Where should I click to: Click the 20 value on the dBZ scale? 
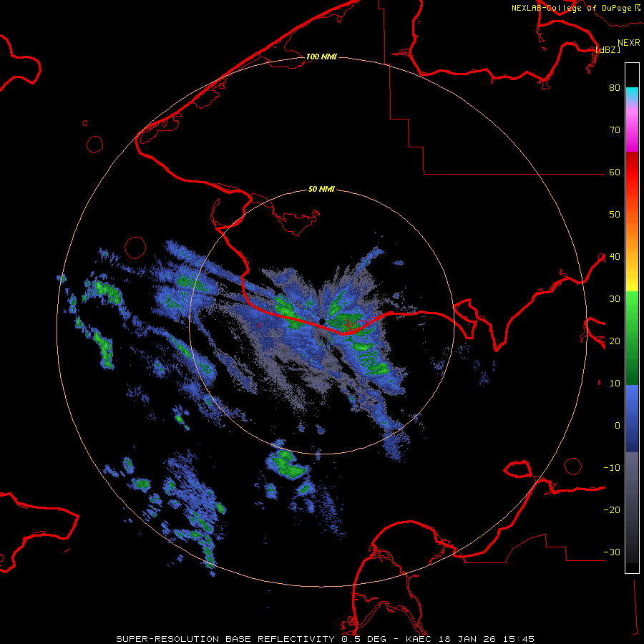615,341
